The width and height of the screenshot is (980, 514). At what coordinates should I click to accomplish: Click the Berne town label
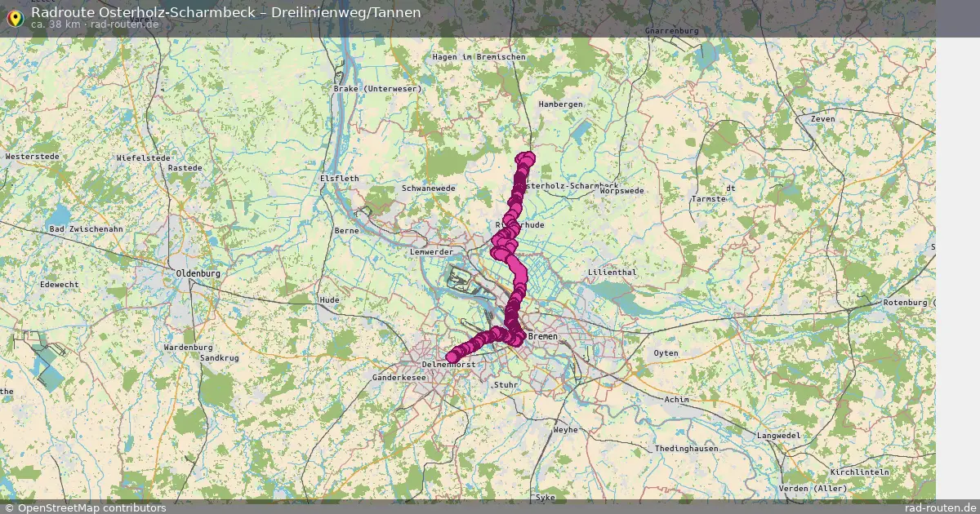[x=347, y=231]
